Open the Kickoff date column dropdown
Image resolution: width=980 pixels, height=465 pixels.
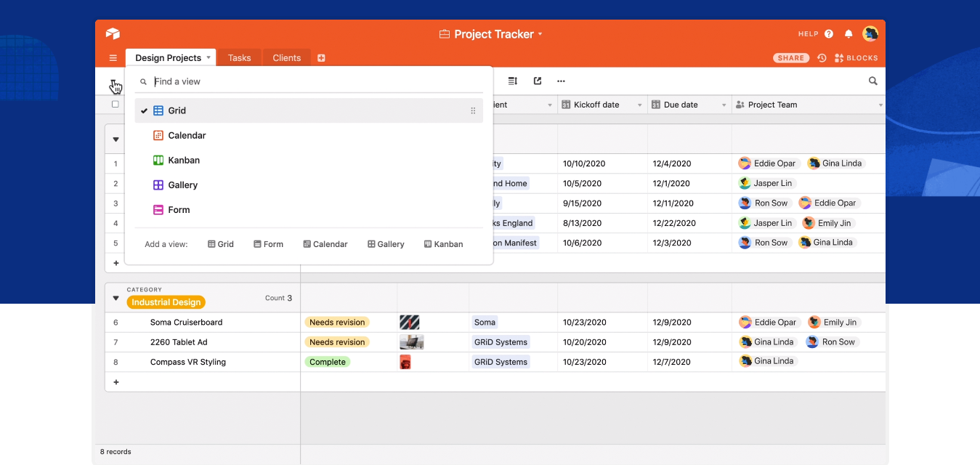tap(640, 105)
